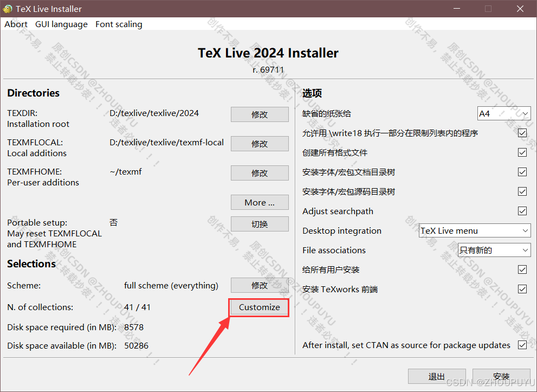Toggle 给所有用户安装 checkbox

point(522,269)
